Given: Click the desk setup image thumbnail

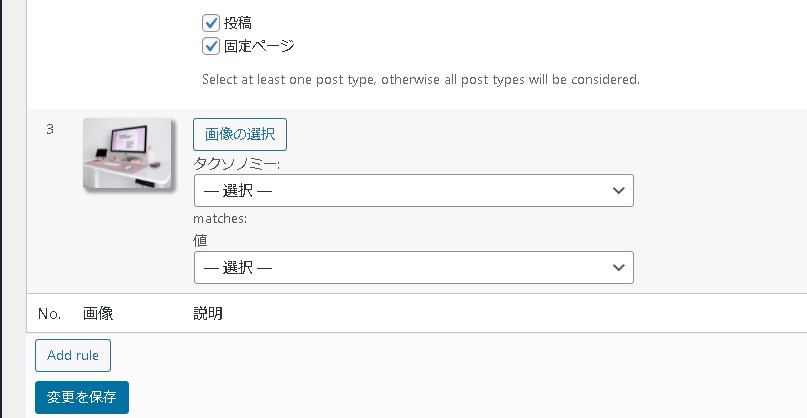Looking at the screenshot, I should coord(127,154).
